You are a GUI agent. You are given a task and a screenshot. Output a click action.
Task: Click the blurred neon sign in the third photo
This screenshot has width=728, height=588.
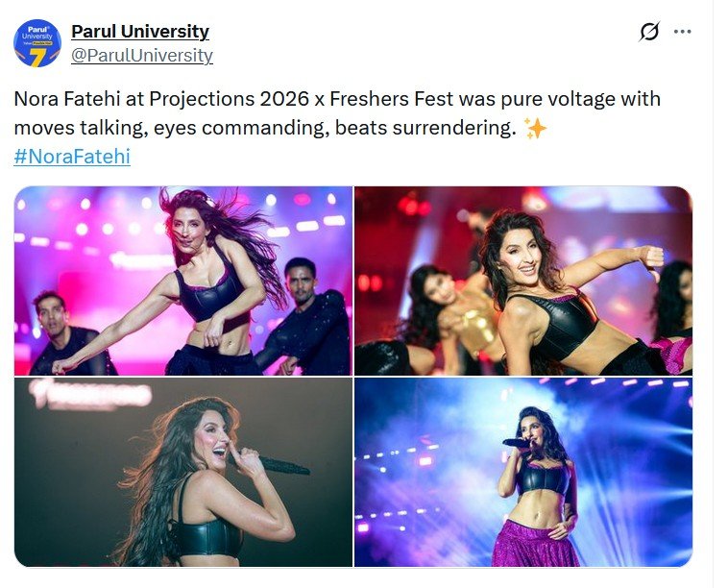(90, 396)
